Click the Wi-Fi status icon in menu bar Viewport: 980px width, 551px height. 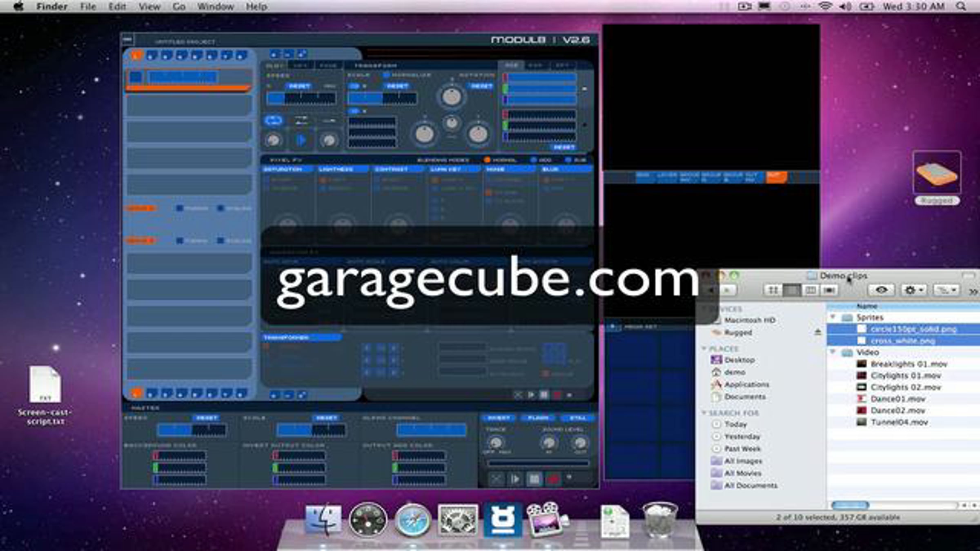[x=825, y=7]
